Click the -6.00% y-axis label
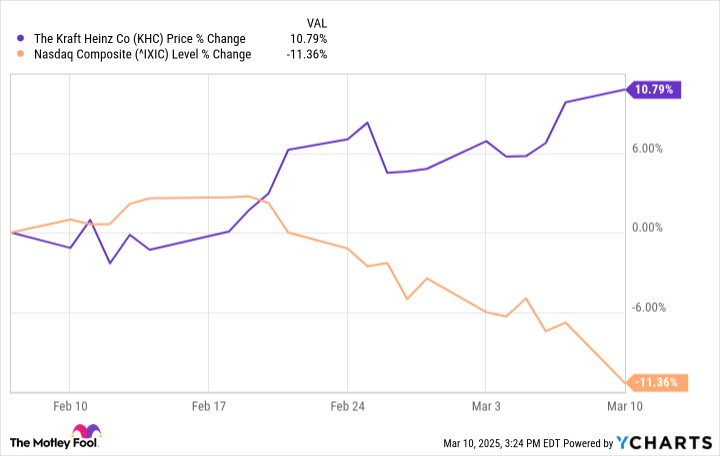Viewport: 720px width, 456px height. pos(645,308)
